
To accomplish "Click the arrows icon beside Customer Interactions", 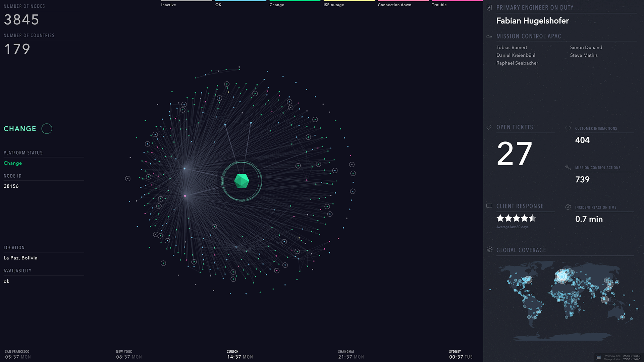I will tap(568, 128).
